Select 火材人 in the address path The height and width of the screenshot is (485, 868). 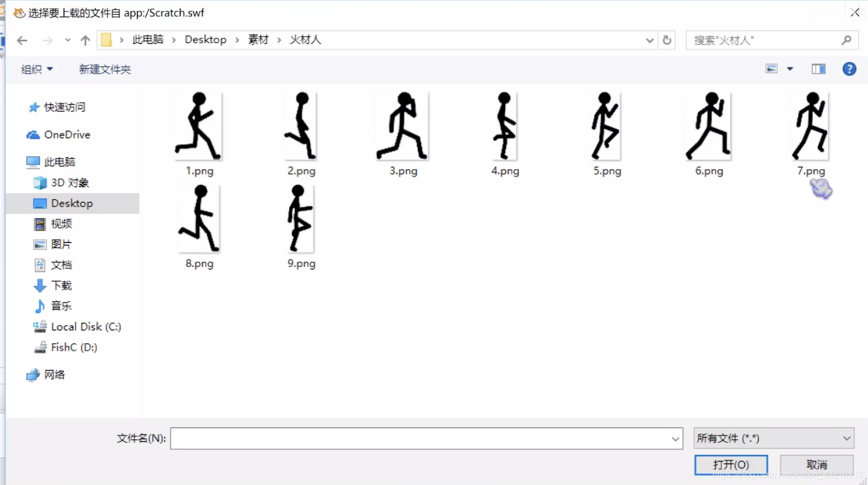(x=305, y=40)
